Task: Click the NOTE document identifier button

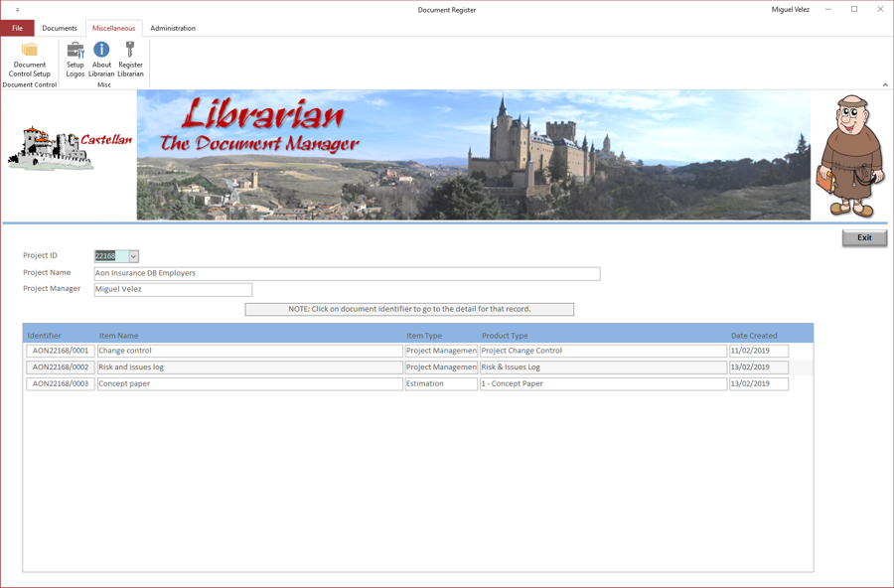Action: pos(409,309)
